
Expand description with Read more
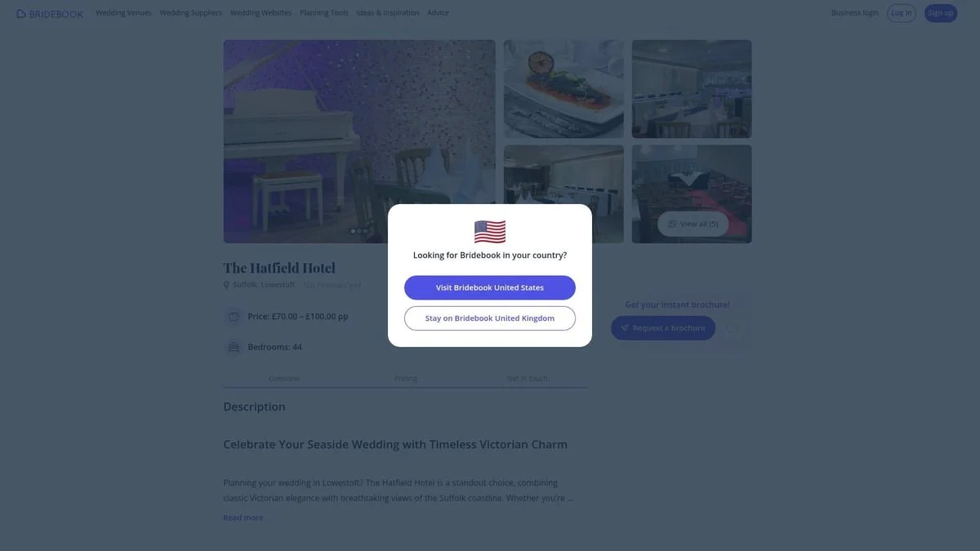(243, 518)
